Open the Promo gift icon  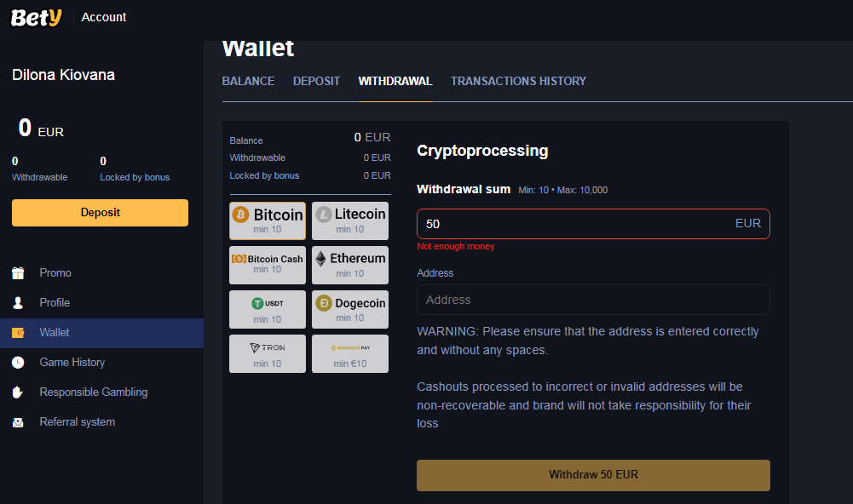click(18, 273)
